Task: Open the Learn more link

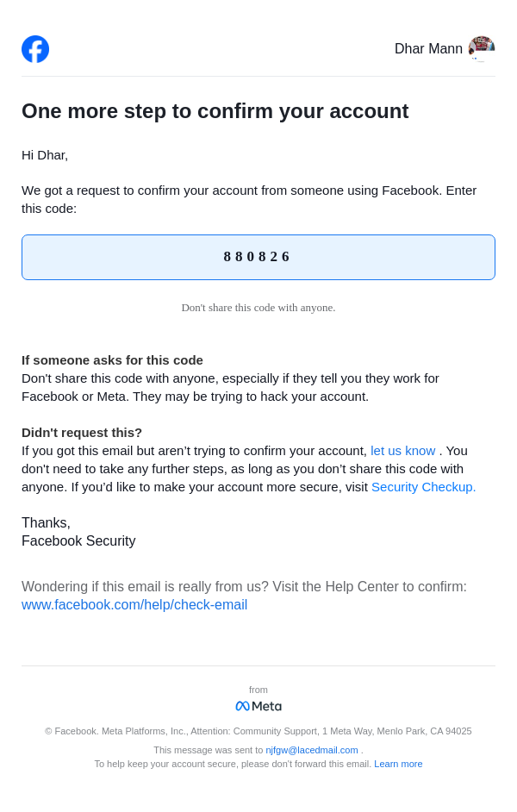Action: pyautogui.click(x=398, y=764)
